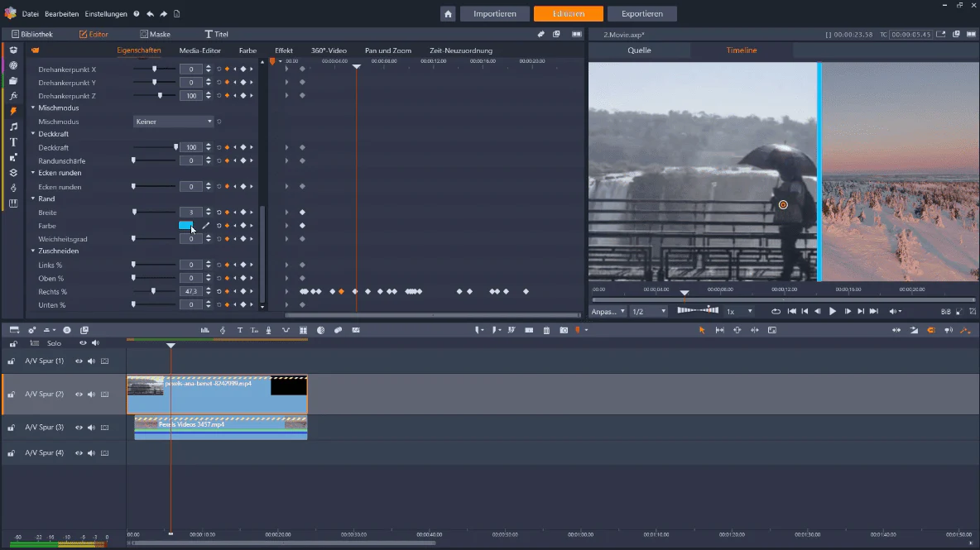Click the T titles icon in left sidebar
The height and width of the screenshot is (550, 980).
[13, 142]
